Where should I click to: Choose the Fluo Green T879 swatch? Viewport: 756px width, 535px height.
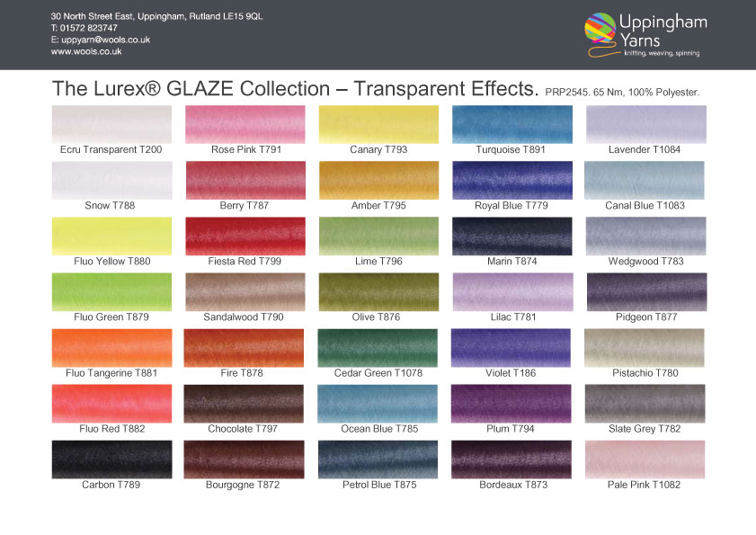tap(111, 291)
